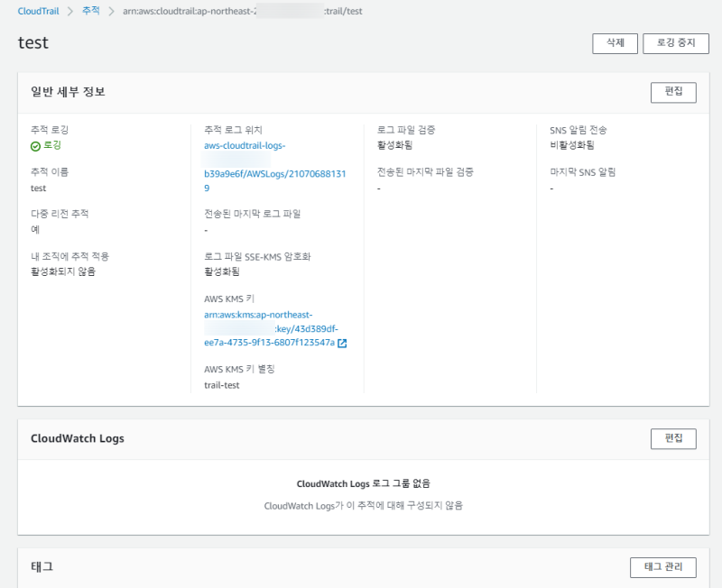Open the AWS KMS key ARN link

(x=269, y=328)
